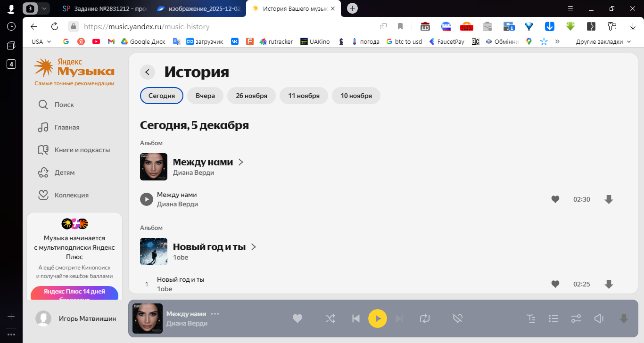Open the Другие закладки dropdown

coord(603,41)
